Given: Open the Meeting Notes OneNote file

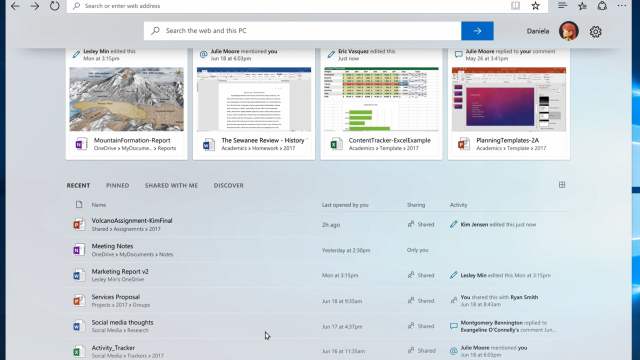Looking at the screenshot, I should click(112, 246).
